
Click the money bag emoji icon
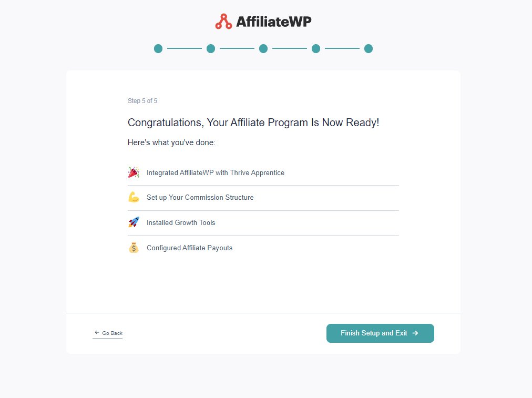point(134,248)
